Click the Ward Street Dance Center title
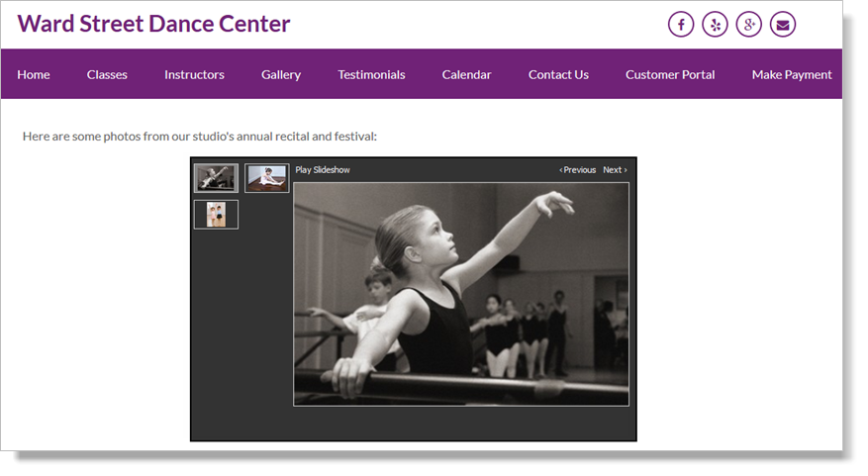 pos(153,24)
